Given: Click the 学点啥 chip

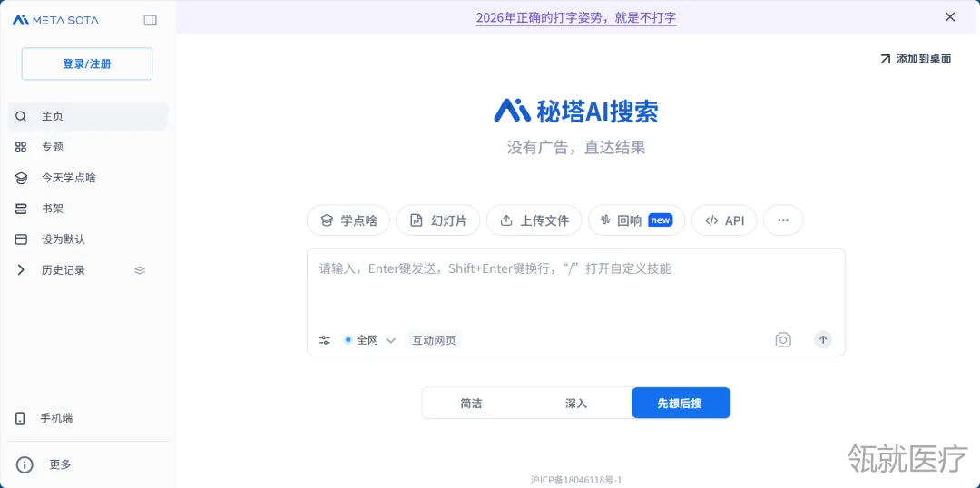Looking at the screenshot, I should click(x=348, y=220).
